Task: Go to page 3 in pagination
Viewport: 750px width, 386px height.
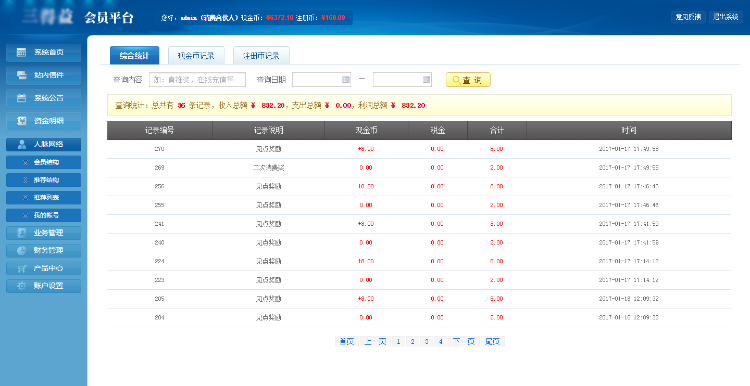Action: pos(427,342)
